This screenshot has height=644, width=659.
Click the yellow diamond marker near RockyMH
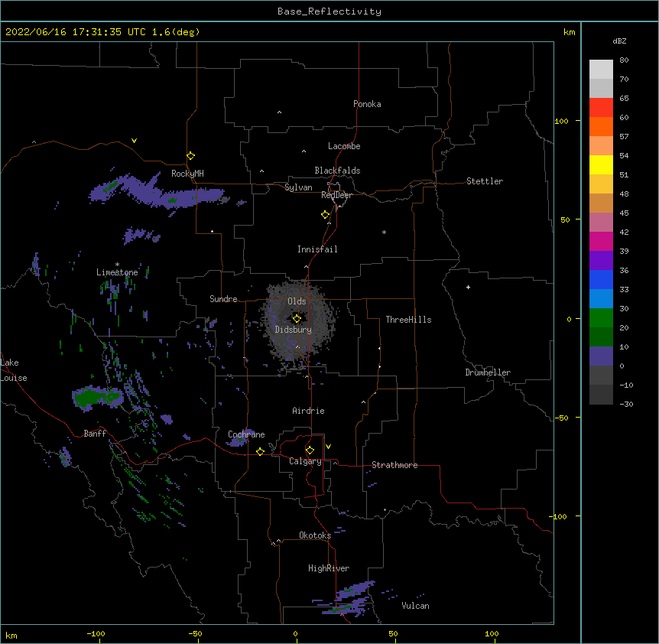[x=190, y=156]
